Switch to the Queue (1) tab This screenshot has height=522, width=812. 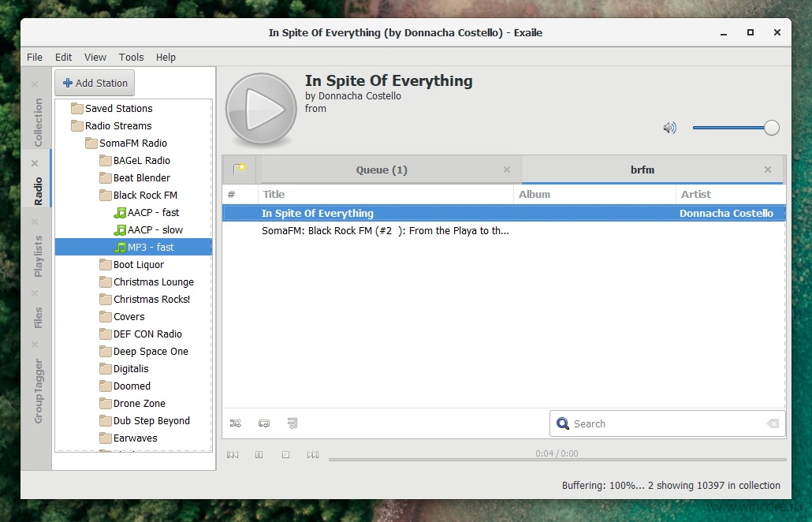[x=382, y=170]
